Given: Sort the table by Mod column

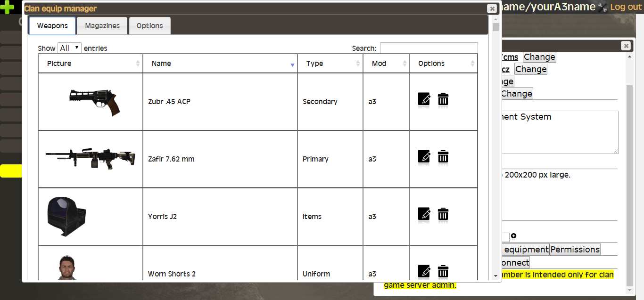Looking at the screenshot, I should coord(386,64).
